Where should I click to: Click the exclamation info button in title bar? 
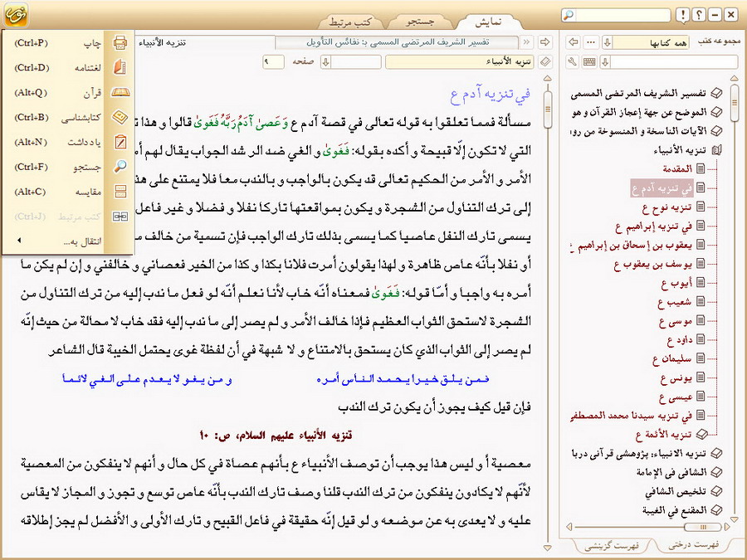coord(683,15)
